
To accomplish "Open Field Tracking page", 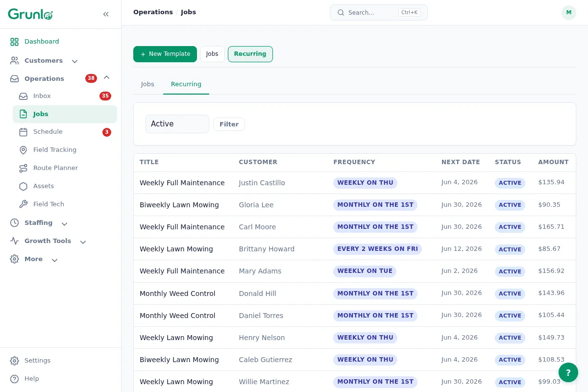I will point(65,150).
